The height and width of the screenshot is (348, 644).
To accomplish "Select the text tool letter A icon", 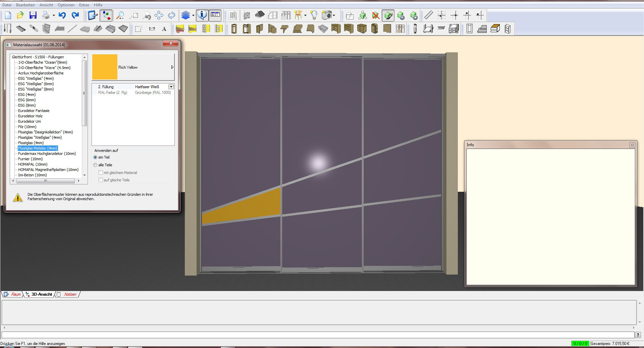I will coord(164,29).
